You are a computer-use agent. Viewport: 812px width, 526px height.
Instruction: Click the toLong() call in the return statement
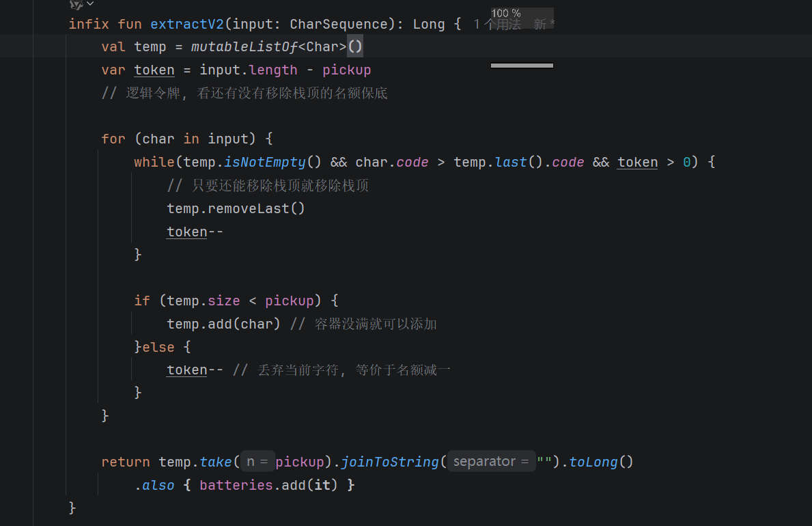593,462
